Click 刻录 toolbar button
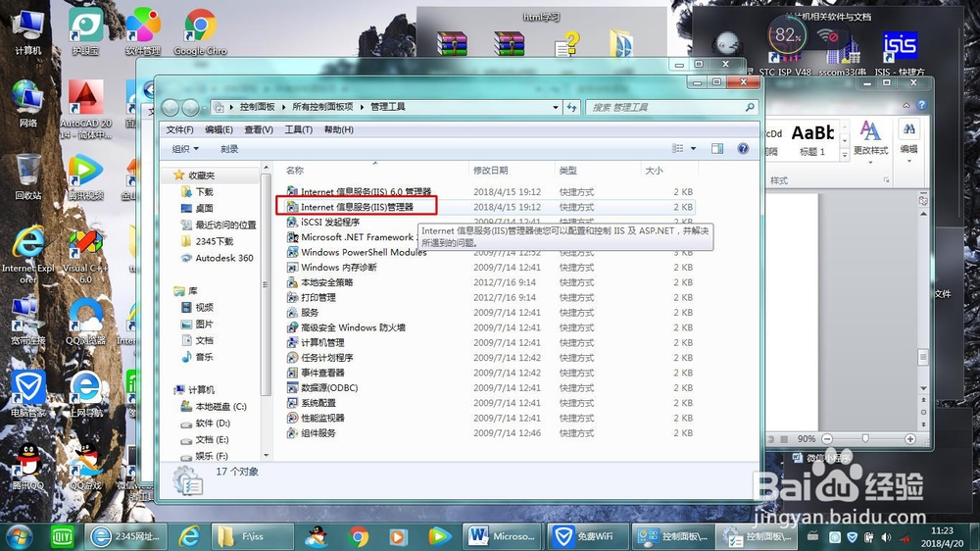The image size is (980, 551). [x=229, y=149]
